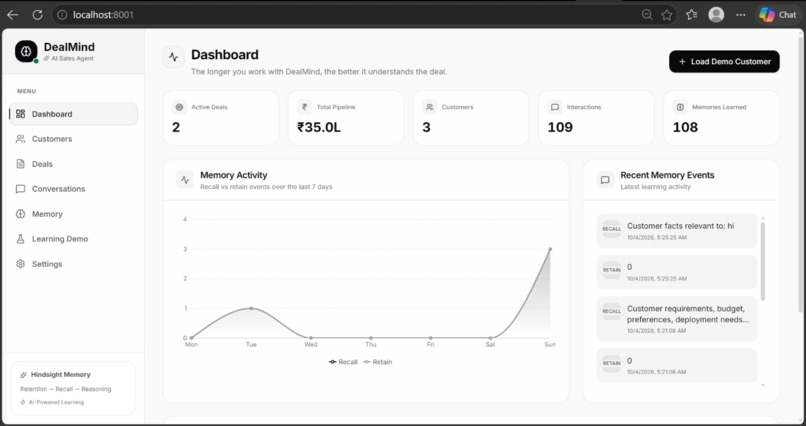Click the Hindsight Memory card title
Image resolution: width=806 pixels, height=426 pixels.
[x=61, y=375]
